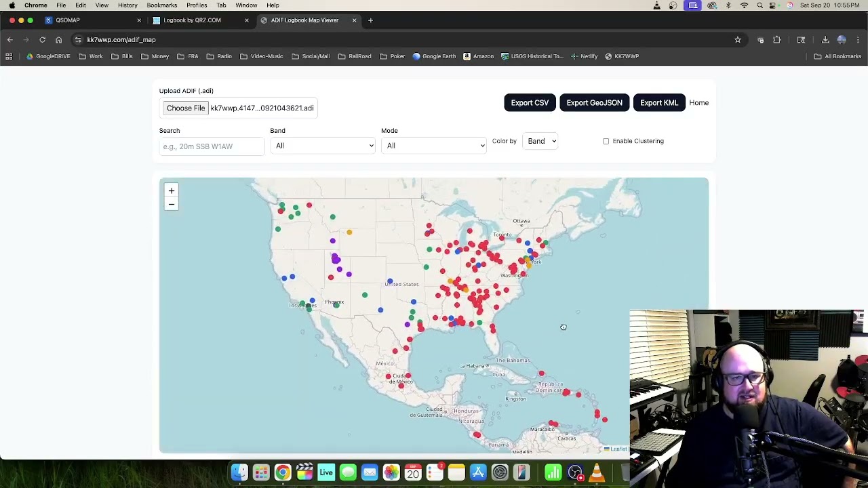Open Numbers from the Dock
The width and height of the screenshot is (868, 488).
(553, 472)
